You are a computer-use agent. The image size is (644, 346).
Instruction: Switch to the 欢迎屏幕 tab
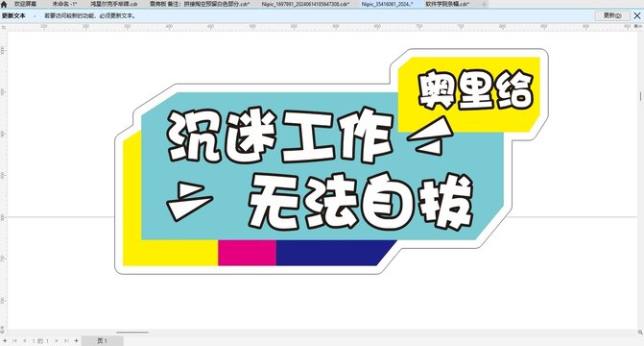[26, 4]
